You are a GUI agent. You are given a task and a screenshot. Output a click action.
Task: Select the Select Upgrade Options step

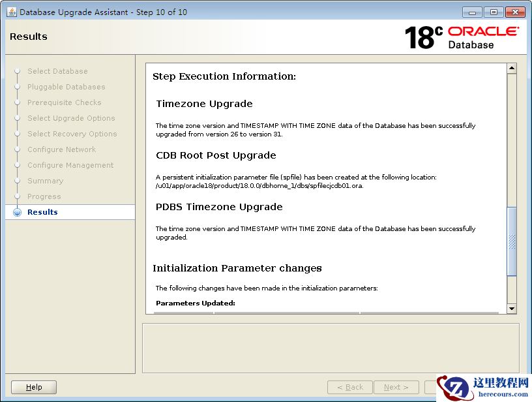(x=71, y=119)
